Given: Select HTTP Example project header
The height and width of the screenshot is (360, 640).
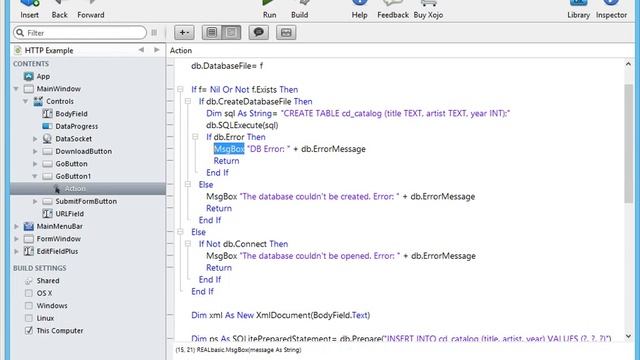Looking at the screenshot, I should point(49,51).
